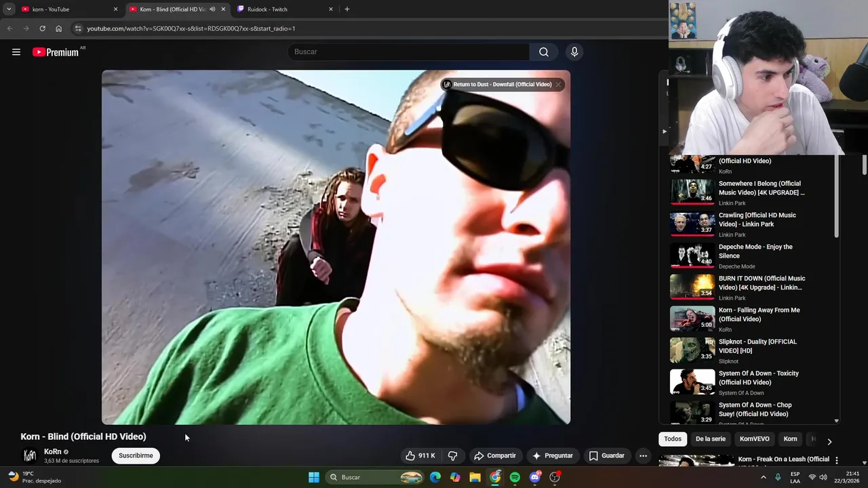The image size is (868, 488).
Task: Close the korn - YouTube tab
Action: pos(115,9)
